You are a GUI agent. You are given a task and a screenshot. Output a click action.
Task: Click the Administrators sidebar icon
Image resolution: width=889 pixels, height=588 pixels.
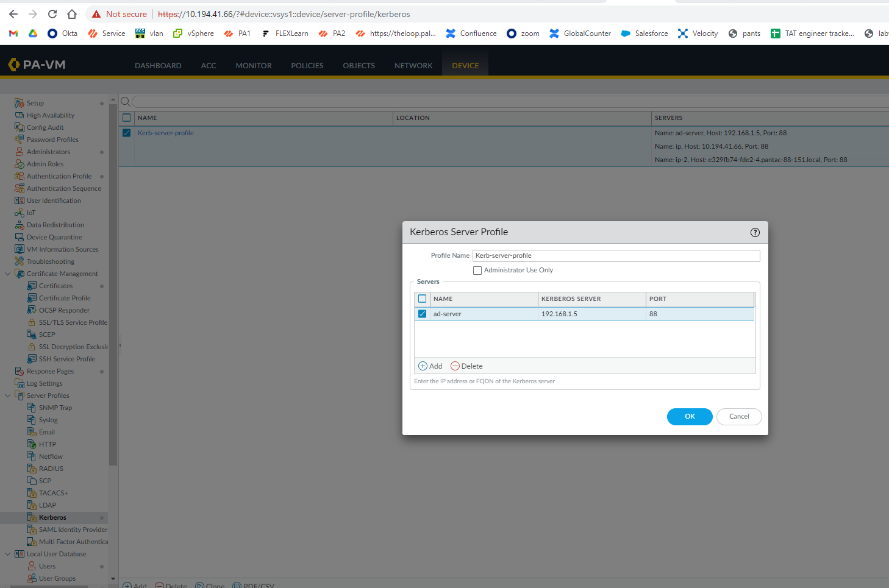[x=20, y=152]
